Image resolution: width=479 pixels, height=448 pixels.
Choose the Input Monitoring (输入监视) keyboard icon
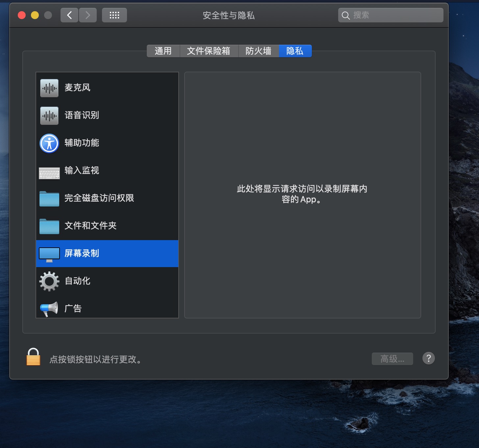coord(49,173)
